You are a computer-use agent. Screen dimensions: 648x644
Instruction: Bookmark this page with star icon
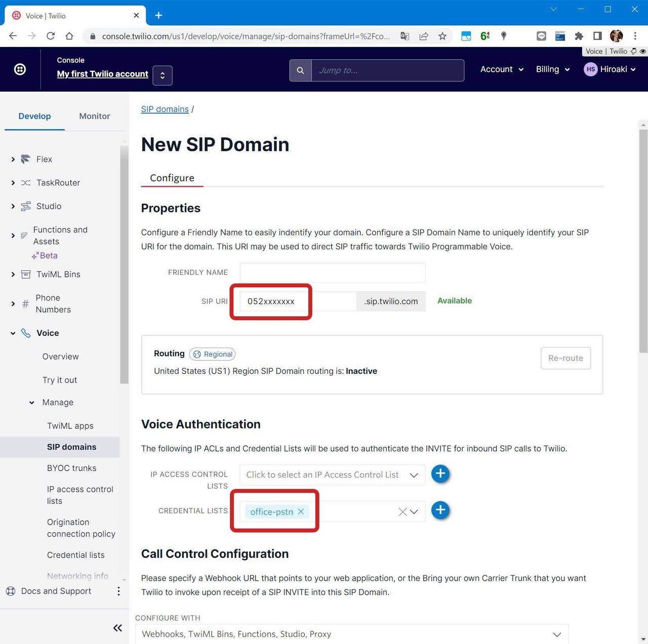[442, 36]
